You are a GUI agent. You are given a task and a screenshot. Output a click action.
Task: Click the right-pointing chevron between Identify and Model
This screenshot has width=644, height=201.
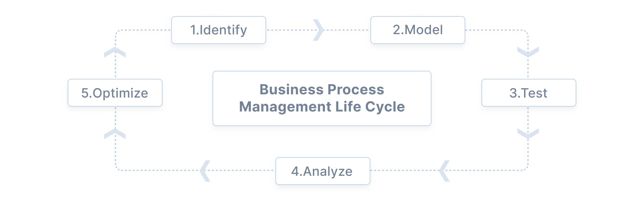coord(319,30)
